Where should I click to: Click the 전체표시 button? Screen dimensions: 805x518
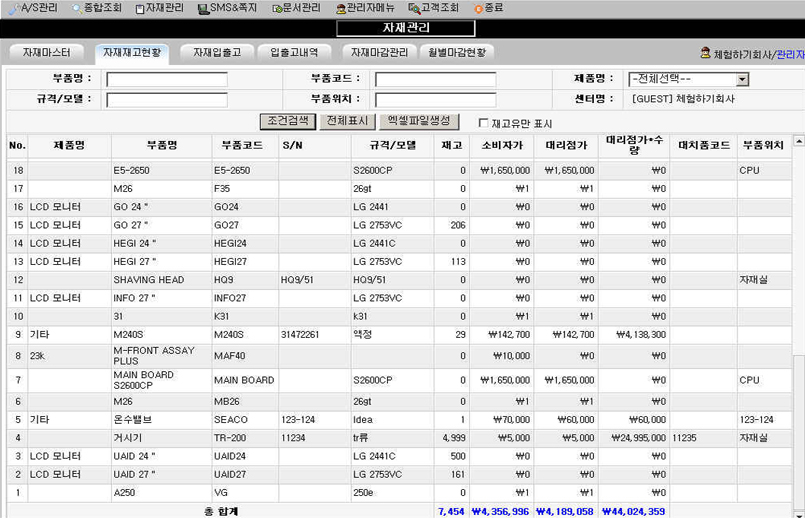(347, 122)
